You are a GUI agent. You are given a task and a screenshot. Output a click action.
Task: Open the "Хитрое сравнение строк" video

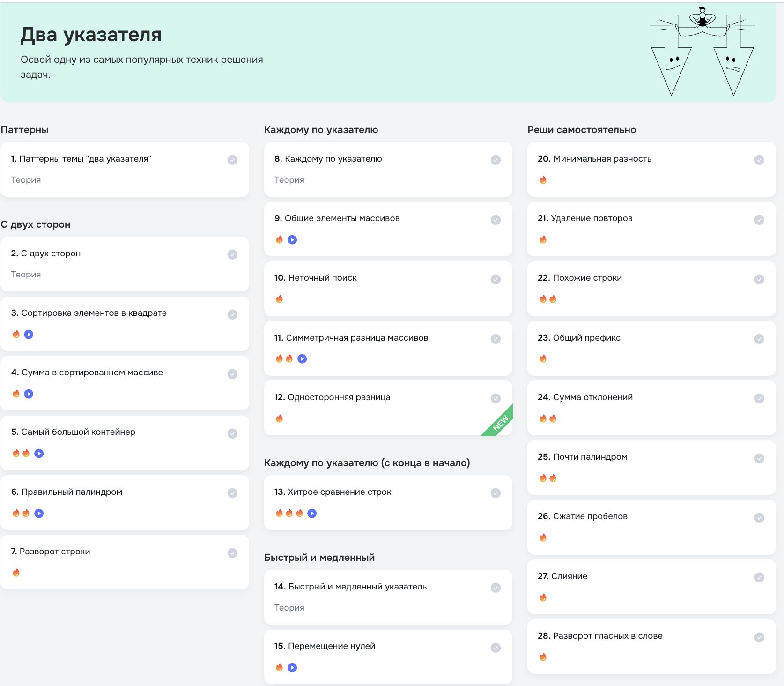312,513
